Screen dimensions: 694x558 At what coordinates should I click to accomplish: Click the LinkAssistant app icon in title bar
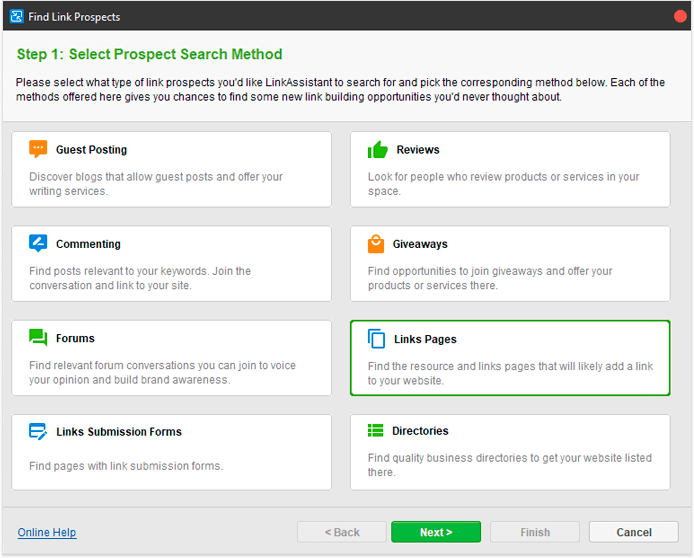(16, 16)
